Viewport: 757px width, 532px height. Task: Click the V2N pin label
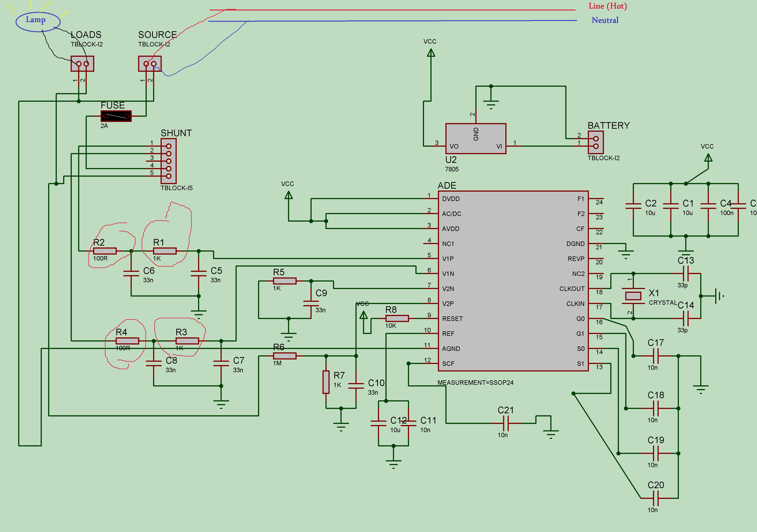click(448, 289)
